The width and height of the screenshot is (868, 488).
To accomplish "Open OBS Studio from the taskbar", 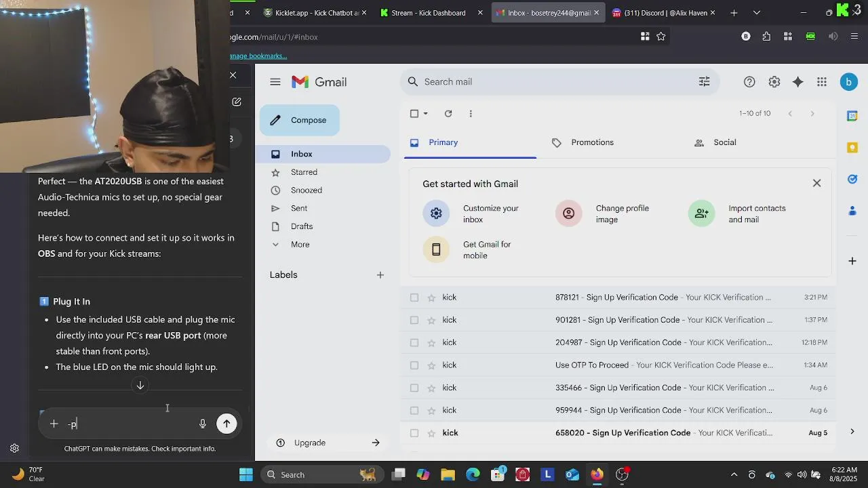I will click(622, 474).
